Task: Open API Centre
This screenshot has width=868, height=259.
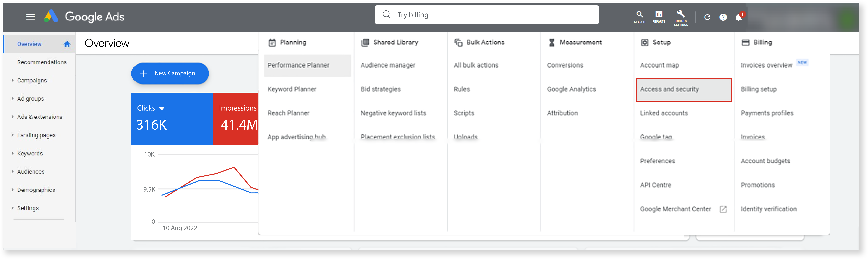Action: 655,185
